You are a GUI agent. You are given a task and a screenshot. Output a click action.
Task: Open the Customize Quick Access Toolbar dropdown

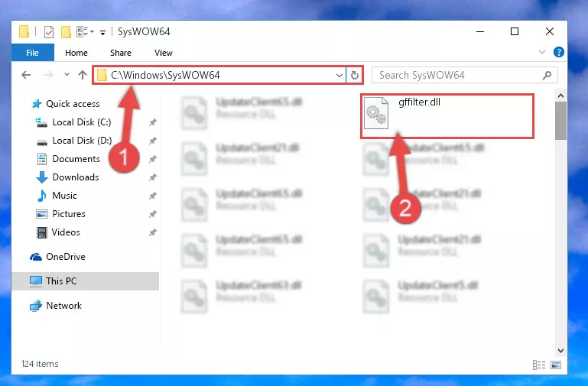tap(102, 33)
